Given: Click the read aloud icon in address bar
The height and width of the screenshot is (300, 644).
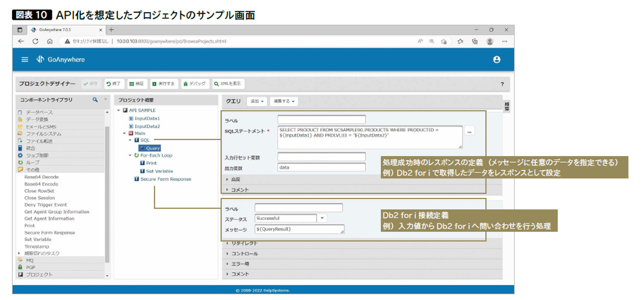Looking at the screenshot, I should point(420,41).
